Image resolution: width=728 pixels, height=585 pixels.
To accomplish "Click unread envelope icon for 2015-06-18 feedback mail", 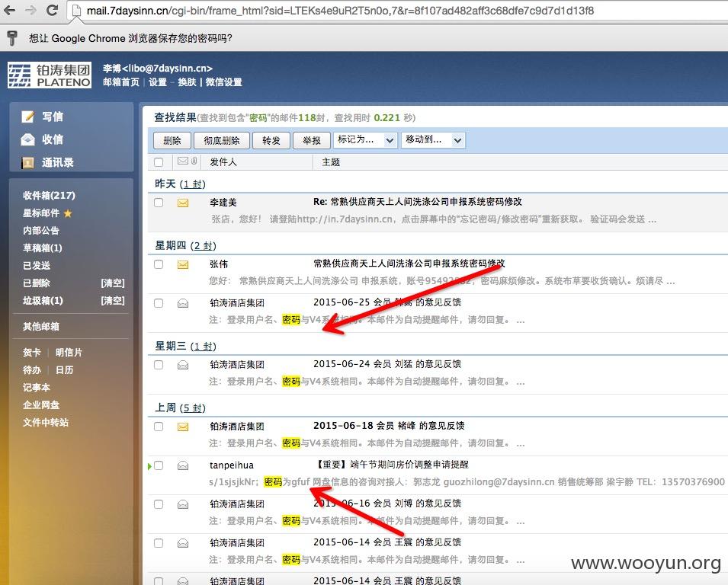I will [183, 427].
